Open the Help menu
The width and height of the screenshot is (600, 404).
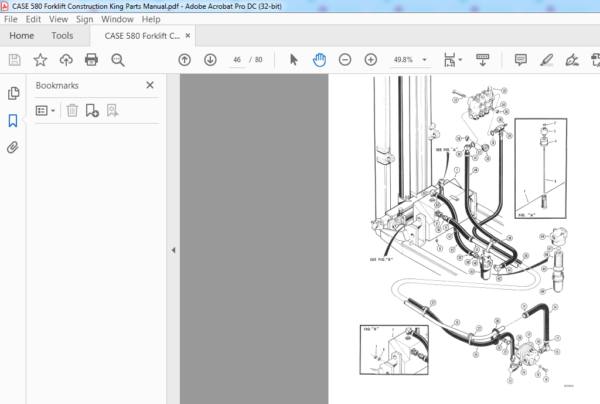(x=151, y=19)
